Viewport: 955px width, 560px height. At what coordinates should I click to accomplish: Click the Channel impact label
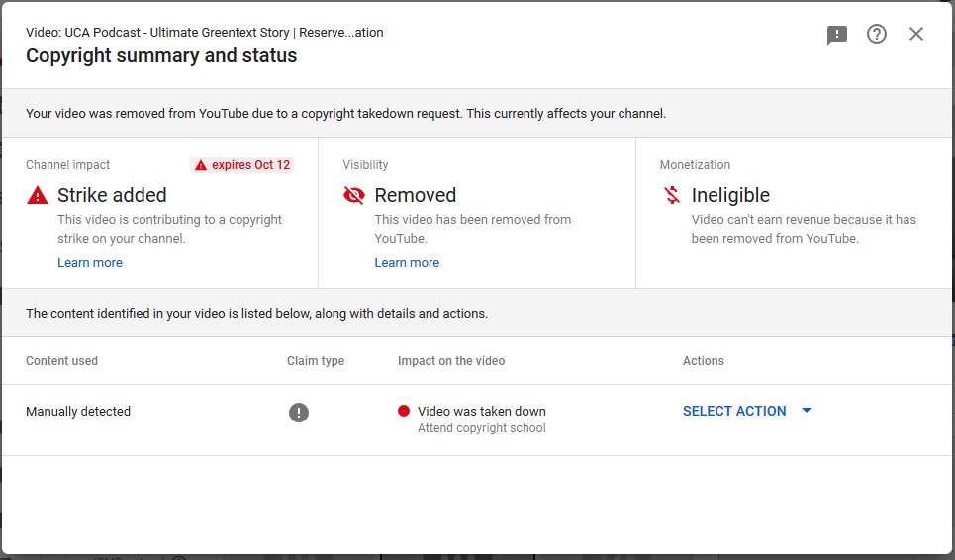pos(67,165)
